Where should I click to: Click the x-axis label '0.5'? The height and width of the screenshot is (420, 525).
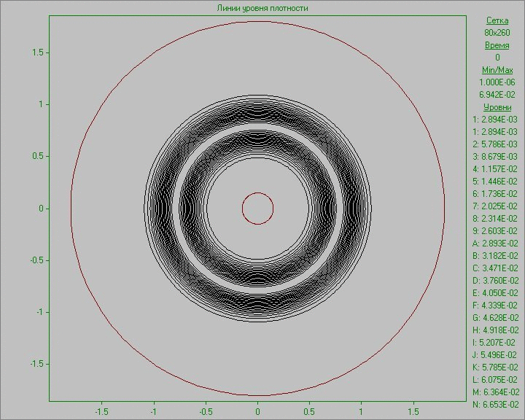(309, 411)
